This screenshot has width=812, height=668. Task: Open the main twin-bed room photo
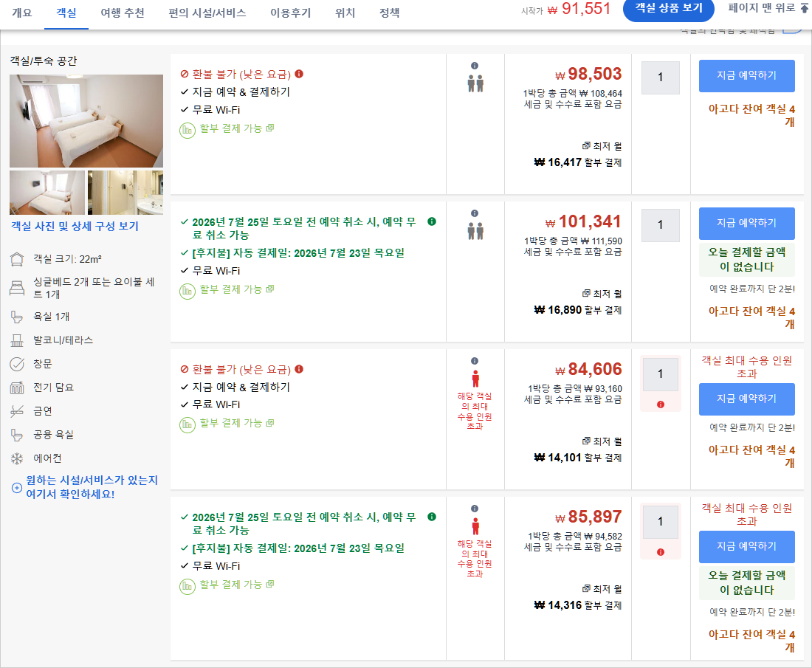click(86, 120)
